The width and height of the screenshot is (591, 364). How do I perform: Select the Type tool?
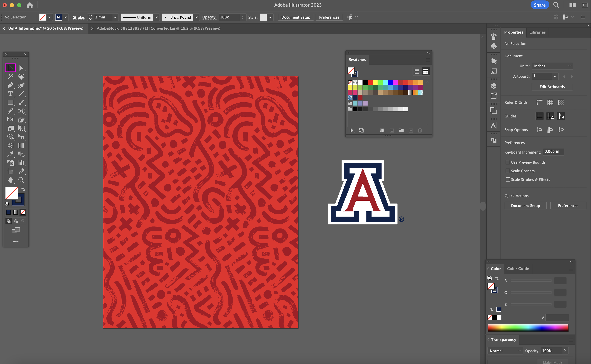click(x=10, y=94)
